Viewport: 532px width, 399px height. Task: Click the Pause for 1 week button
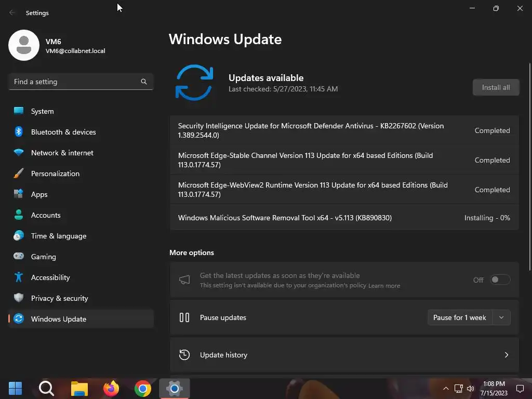[x=459, y=317]
